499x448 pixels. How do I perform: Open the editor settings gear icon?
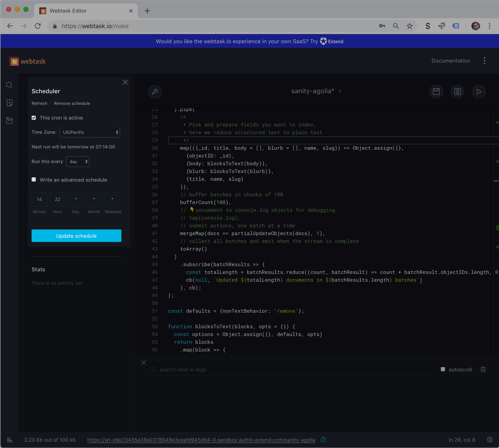[x=490, y=440]
